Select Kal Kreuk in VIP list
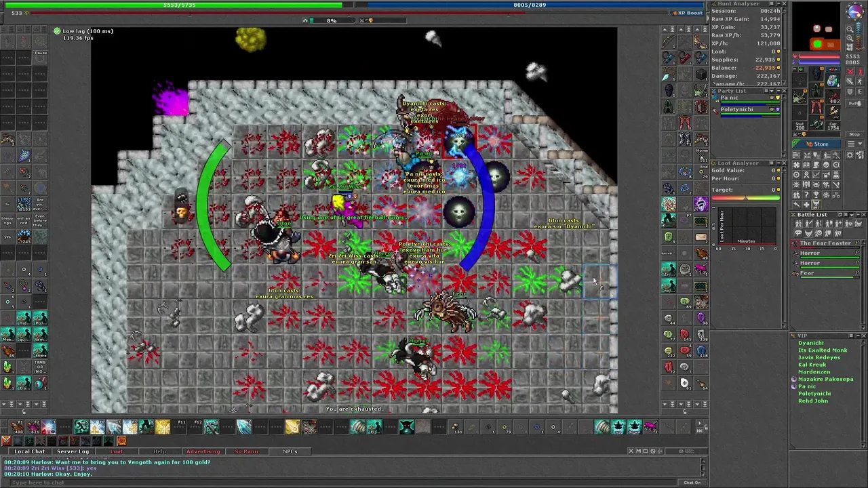The image size is (868, 488). [x=812, y=365]
